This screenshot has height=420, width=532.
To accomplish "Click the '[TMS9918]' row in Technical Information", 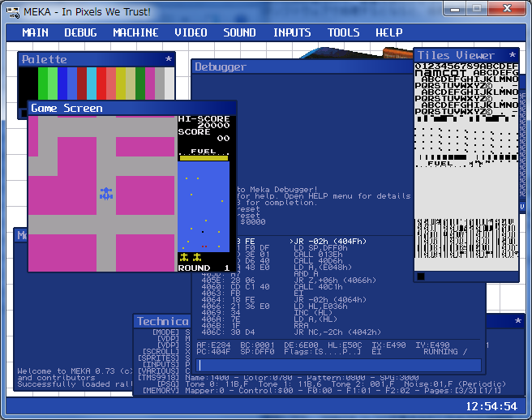I will pos(278,378).
